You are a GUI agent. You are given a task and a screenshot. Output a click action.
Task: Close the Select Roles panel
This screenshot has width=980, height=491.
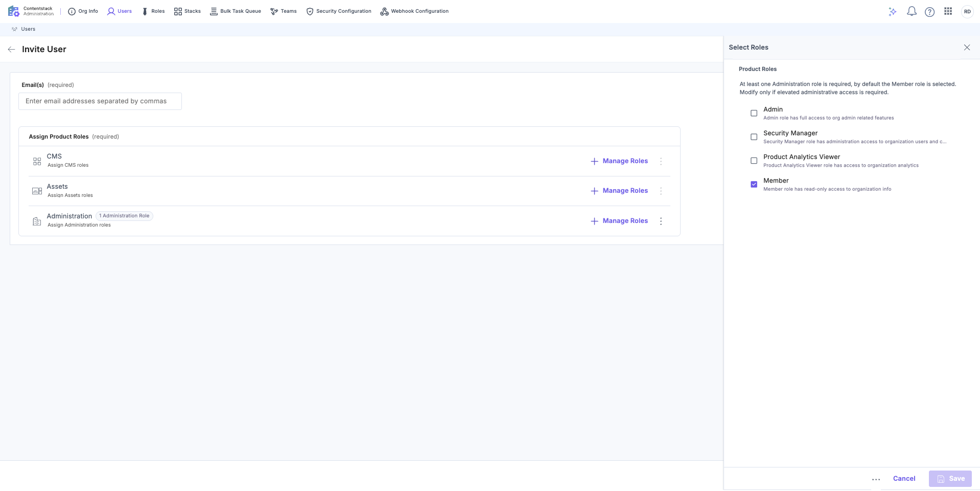pos(967,48)
